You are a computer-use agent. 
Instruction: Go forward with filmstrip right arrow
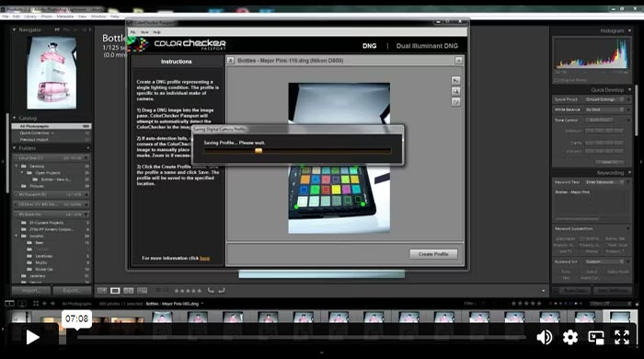52,304
